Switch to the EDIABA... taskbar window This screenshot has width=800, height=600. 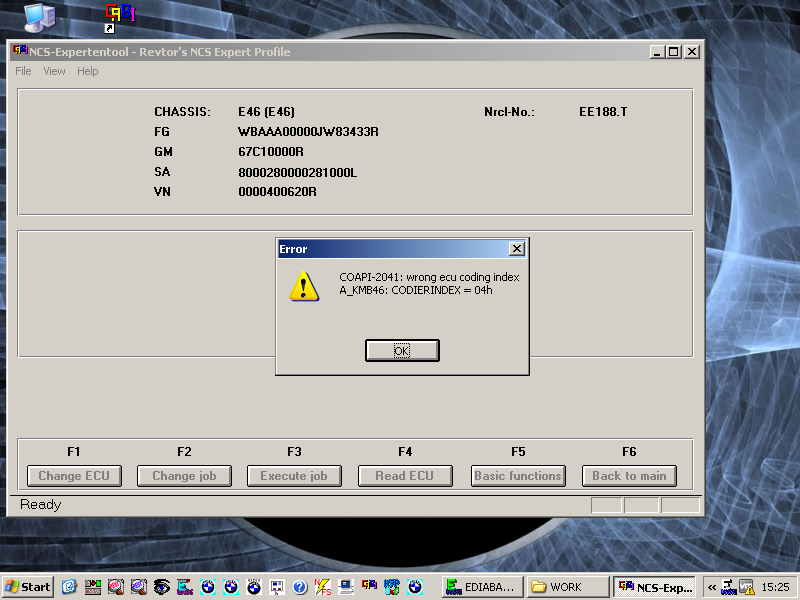[482, 587]
